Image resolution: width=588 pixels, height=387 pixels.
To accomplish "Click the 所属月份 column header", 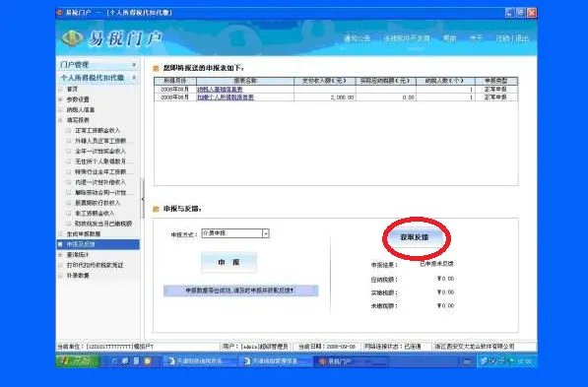I will pyautogui.click(x=174, y=81).
